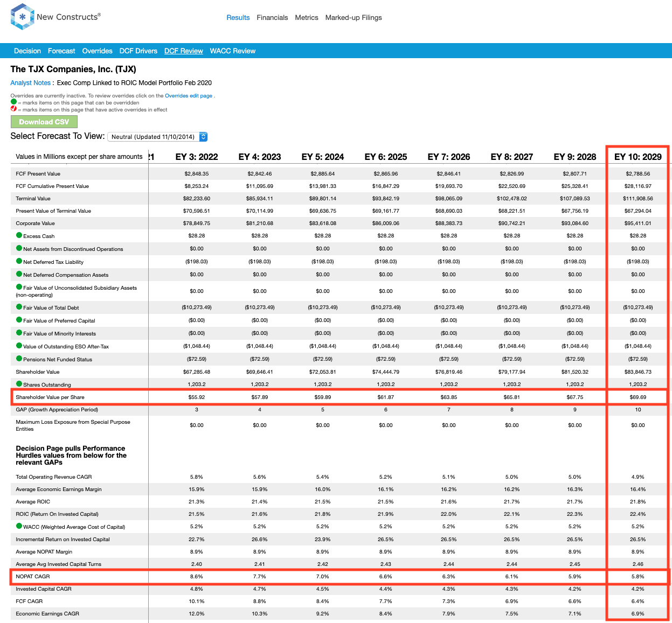Click the Maximum Loss Exposure row label

pyautogui.click(x=73, y=425)
